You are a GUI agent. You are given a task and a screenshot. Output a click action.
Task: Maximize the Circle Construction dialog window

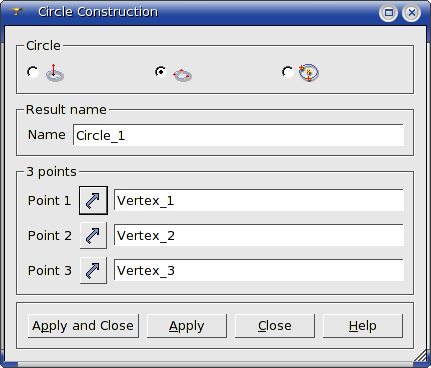pos(388,13)
